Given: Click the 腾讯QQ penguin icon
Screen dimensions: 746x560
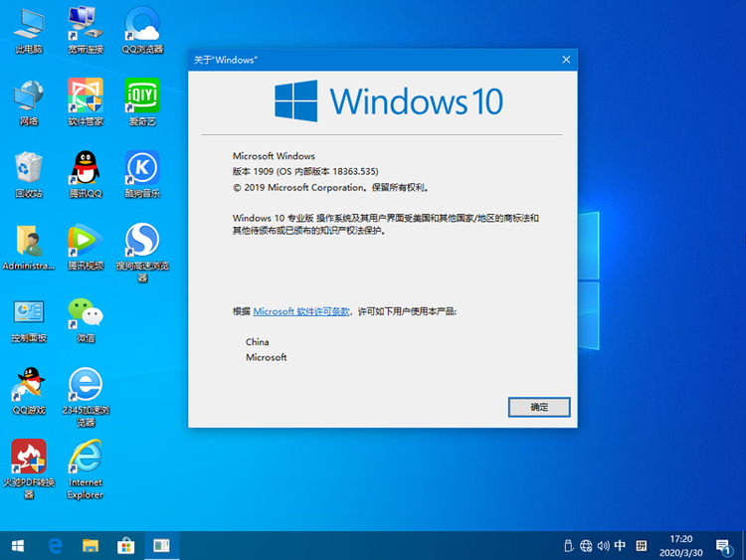Looking at the screenshot, I should 86,167.
